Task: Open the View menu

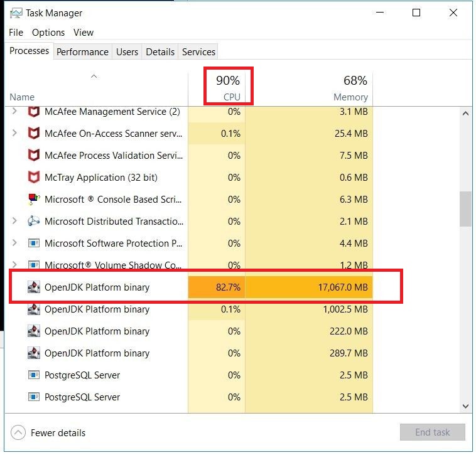Action: [x=83, y=33]
